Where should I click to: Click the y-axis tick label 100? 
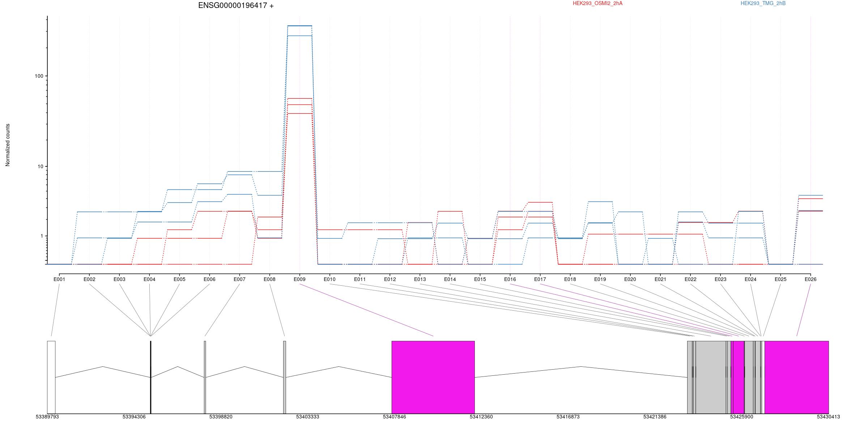point(39,76)
